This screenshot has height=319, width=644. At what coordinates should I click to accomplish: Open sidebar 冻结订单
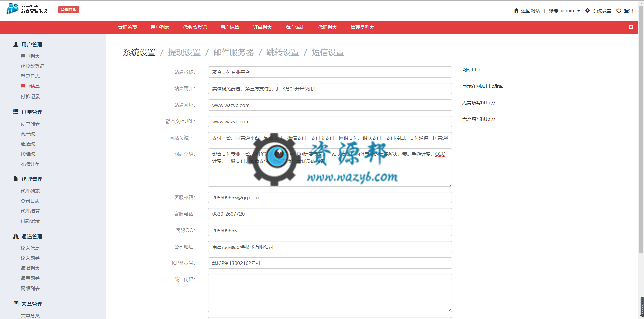(x=30, y=164)
